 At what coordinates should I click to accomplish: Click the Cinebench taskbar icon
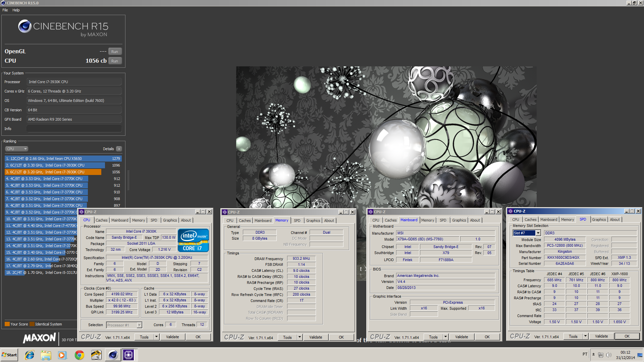[x=113, y=355]
